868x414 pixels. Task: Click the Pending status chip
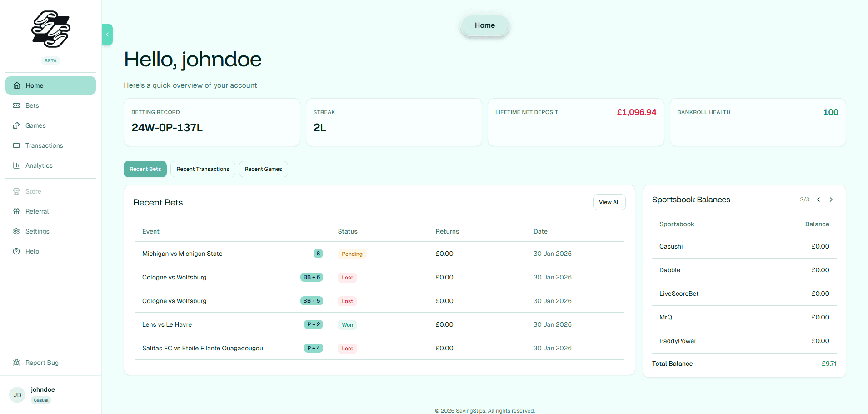[x=352, y=254]
